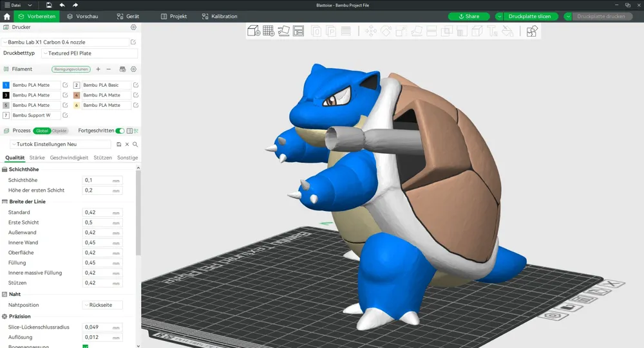Screen dimensions: 644x348
Task: Open the Assembly view puzzle icon
Action: pos(532,31)
